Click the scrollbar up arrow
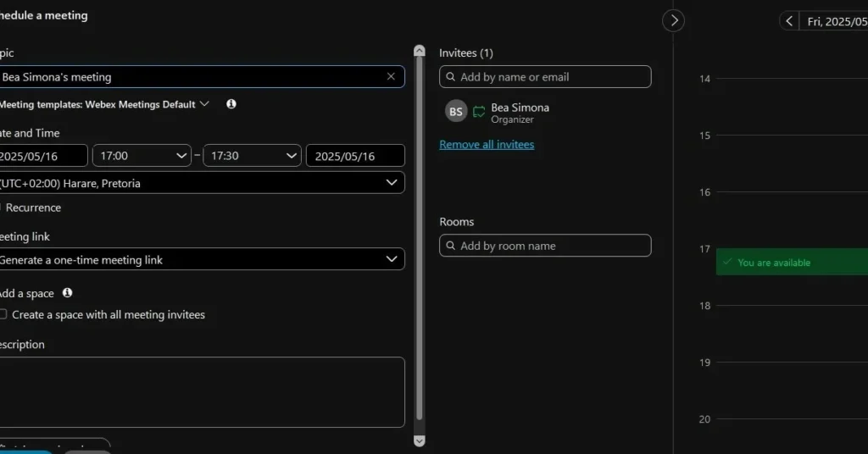The image size is (868, 454). pyautogui.click(x=420, y=51)
